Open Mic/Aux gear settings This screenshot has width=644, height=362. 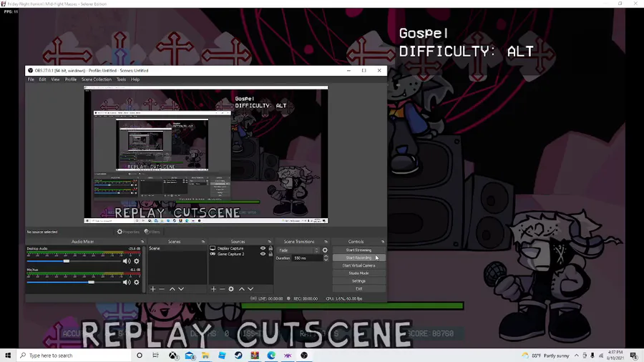click(x=137, y=283)
